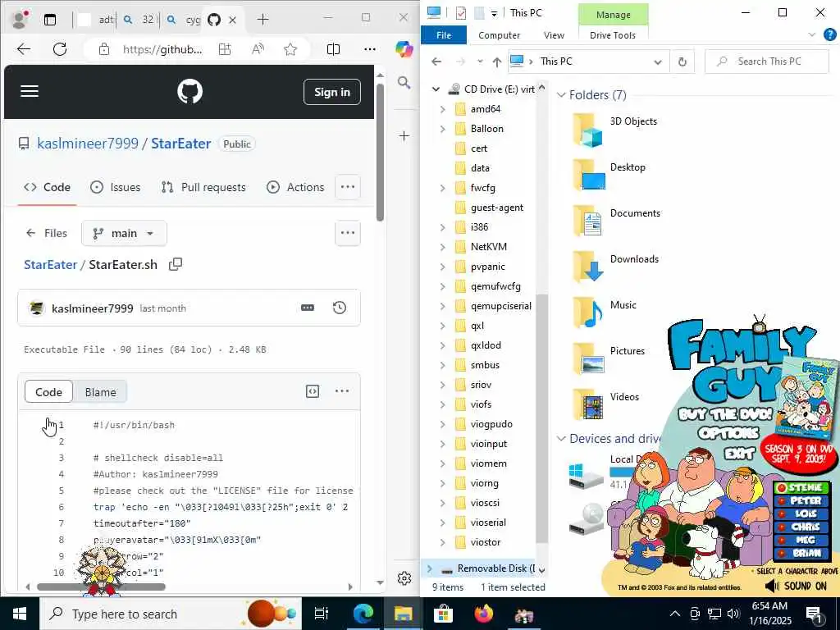Open View ribbon tab in Explorer

554,34
